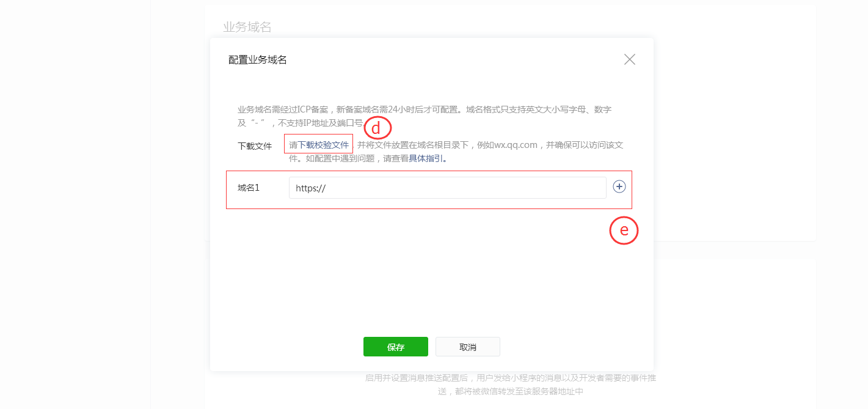This screenshot has height=409, width=868.
Task: Click the 下载文件 label
Action: click(x=255, y=147)
